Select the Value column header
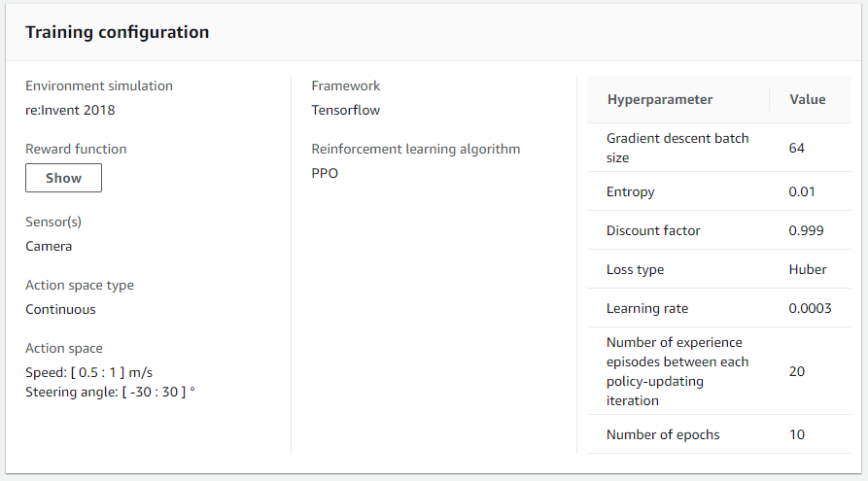Image resolution: width=868 pixels, height=481 pixels. pos(807,99)
